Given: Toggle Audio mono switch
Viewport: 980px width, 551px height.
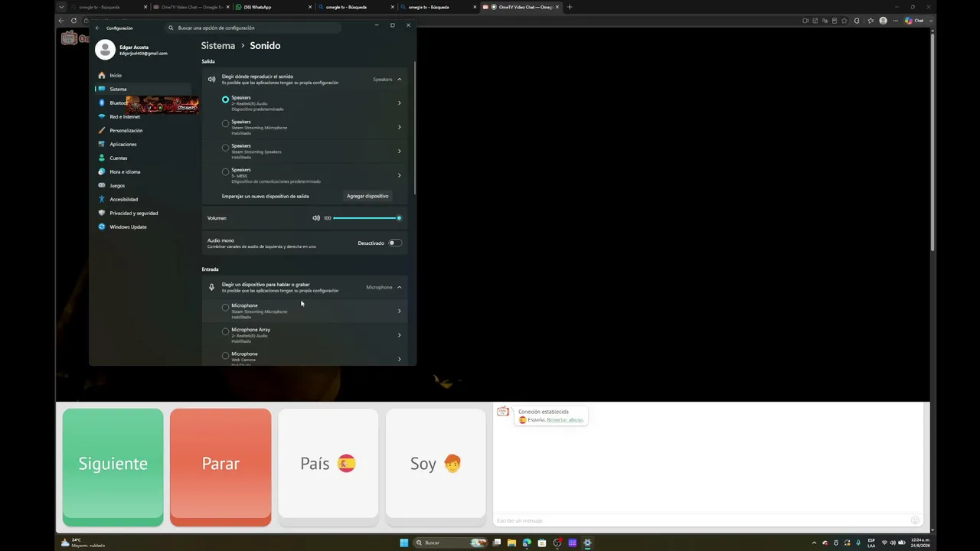Looking at the screenshot, I should (395, 243).
